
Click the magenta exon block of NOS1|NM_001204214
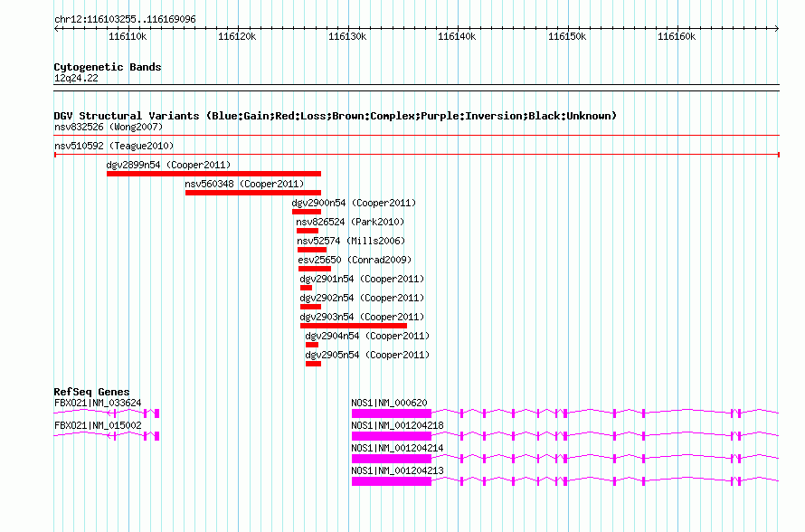[392, 459]
